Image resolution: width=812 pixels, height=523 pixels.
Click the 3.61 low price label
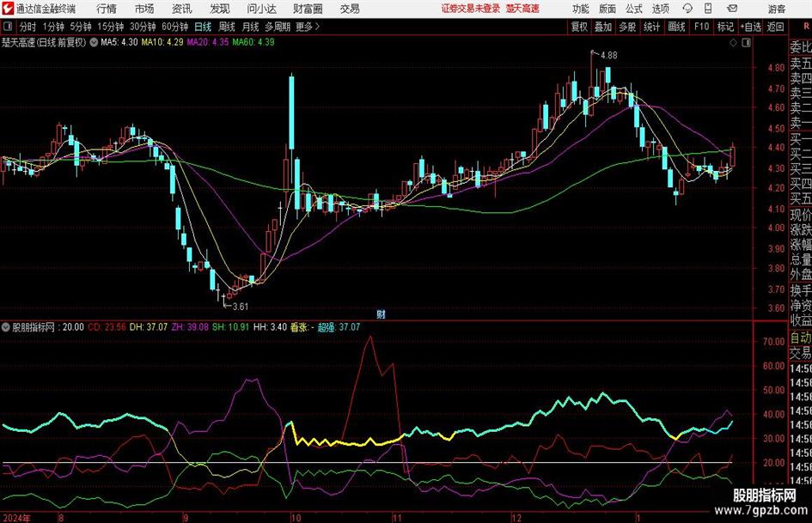(240, 307)
